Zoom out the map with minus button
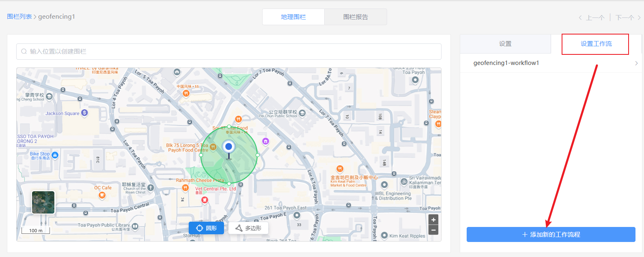 pyautogui.click(x=433, y=230)
